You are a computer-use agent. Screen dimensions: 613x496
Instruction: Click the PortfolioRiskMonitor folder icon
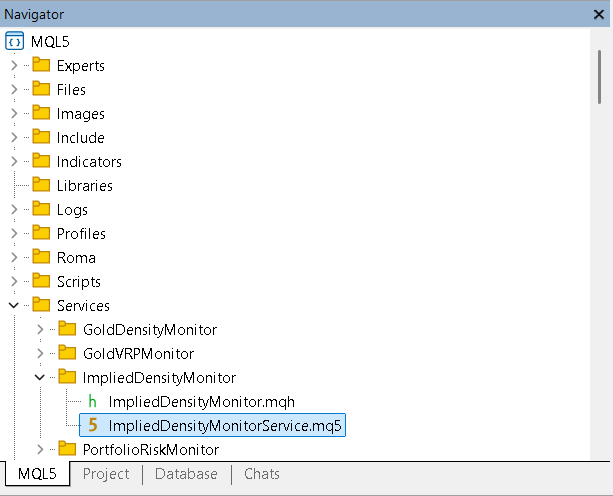[x=67, y=449]
